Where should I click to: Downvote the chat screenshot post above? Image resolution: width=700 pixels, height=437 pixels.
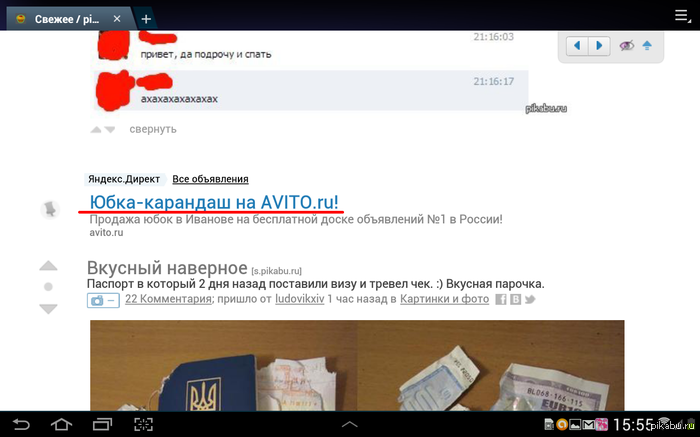click(x=110, y=130)
